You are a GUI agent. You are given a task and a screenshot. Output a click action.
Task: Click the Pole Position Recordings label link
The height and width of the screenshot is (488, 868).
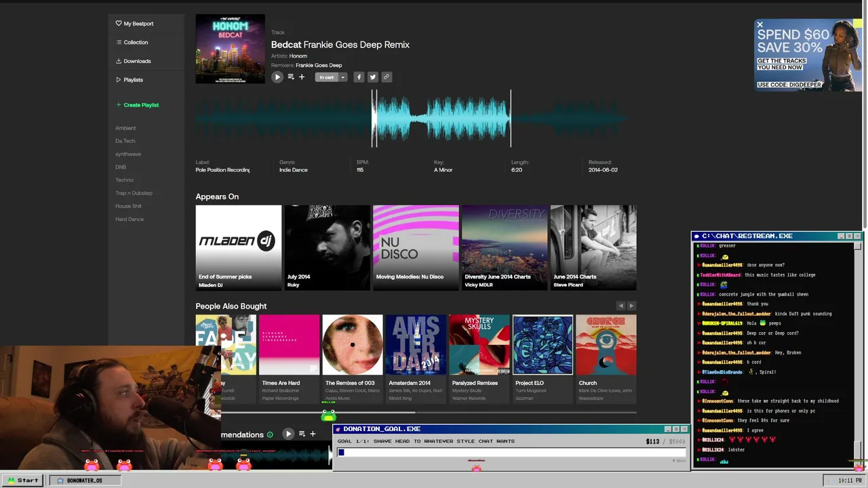click(223, 170)
